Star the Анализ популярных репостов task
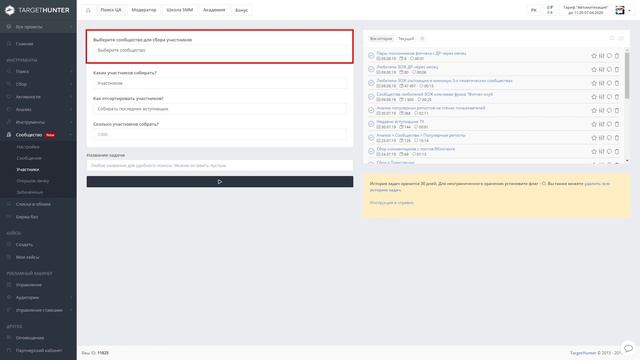This screenshot has width=640, height=360. coord(594,111)
